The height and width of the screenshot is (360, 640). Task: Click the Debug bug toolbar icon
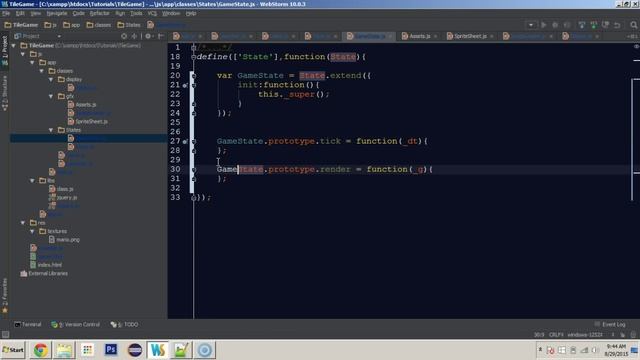point(555,25)
